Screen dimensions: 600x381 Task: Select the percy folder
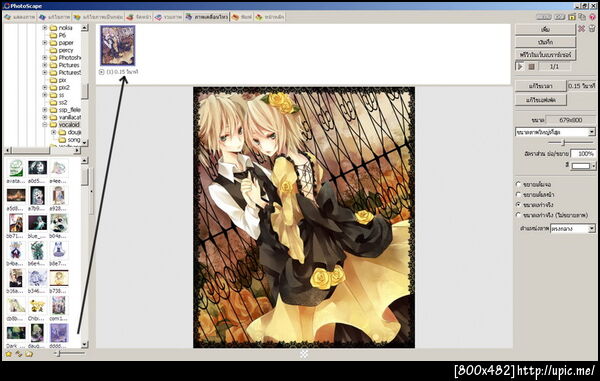point(61,50)
